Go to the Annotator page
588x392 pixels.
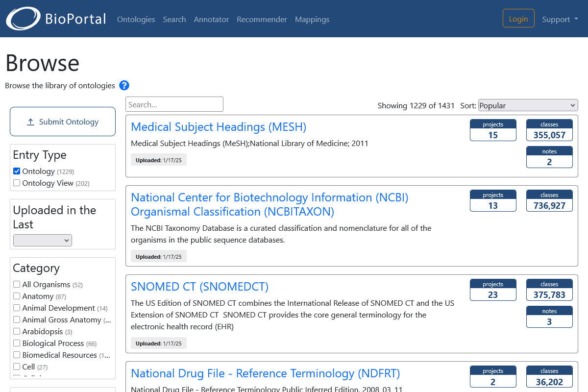point(211,19)
